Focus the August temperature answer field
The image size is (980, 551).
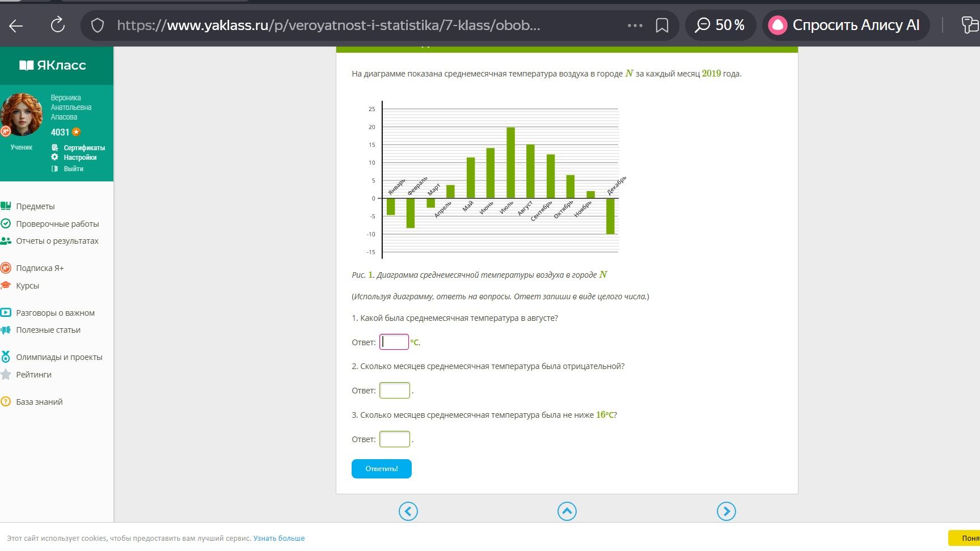pos(394,342)
